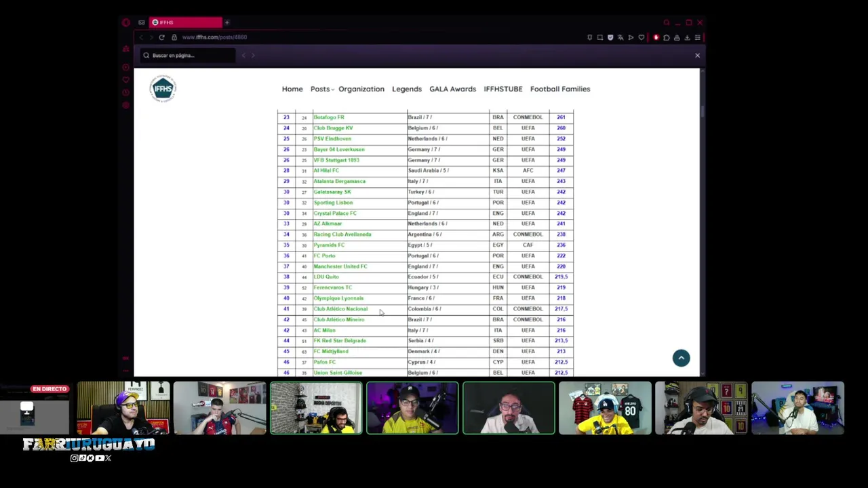Open the AC Milan link
Image resolution: width=868 pixels, height=488 pixels.
click(324, 330)
